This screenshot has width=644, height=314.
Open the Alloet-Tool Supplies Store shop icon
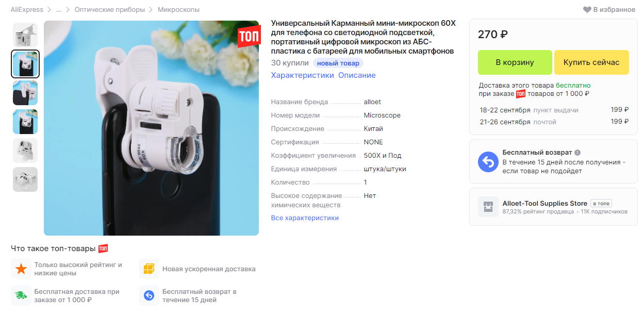pyautogui.click(x=488, y=207)
